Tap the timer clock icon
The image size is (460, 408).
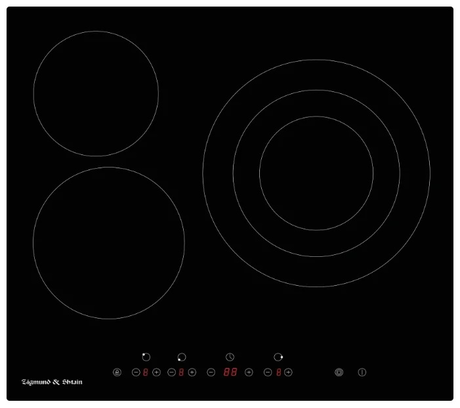230,357
